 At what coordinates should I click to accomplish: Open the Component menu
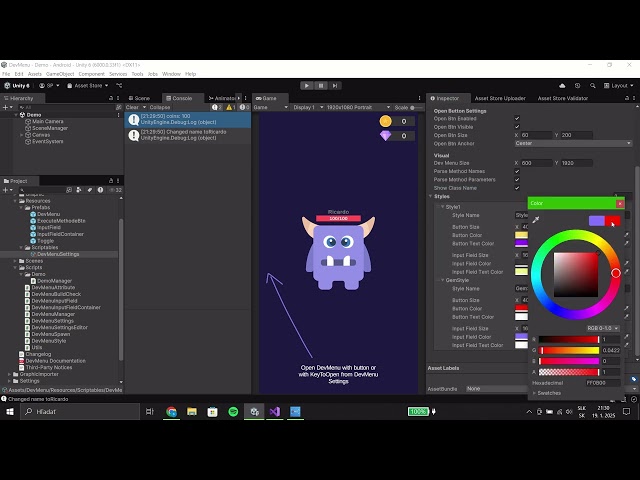click(91, 74)
